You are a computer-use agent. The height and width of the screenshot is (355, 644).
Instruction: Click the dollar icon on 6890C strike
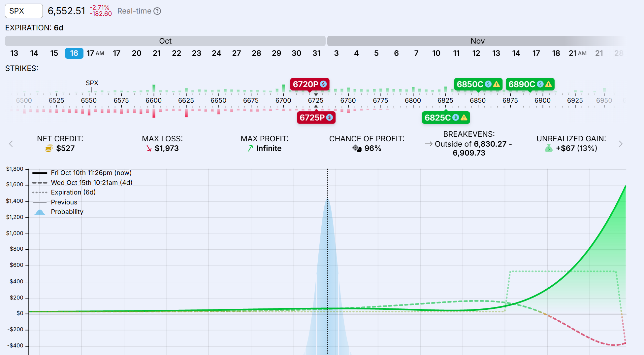(x=540, y=84)
